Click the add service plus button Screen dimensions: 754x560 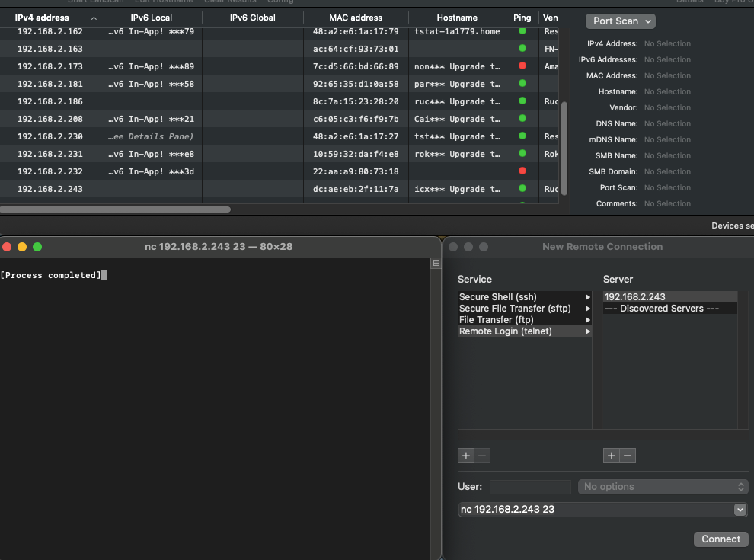tap(466, 456)
